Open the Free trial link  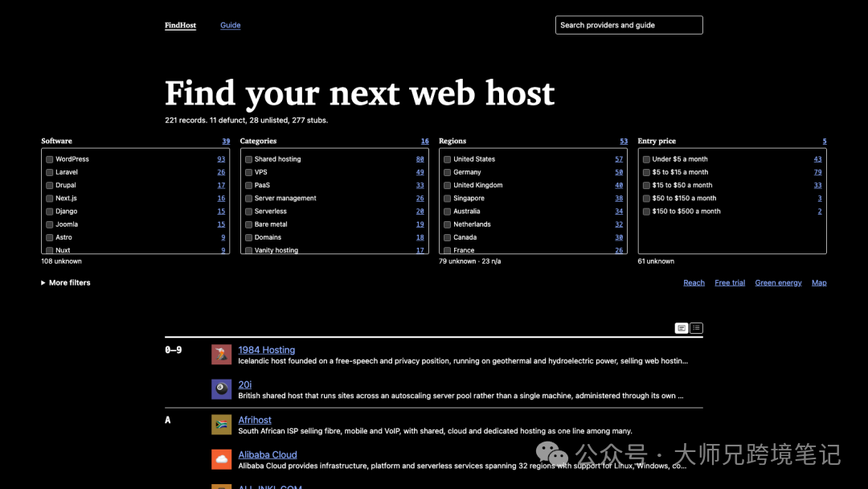pyautogui.click(x=730, y=282)
